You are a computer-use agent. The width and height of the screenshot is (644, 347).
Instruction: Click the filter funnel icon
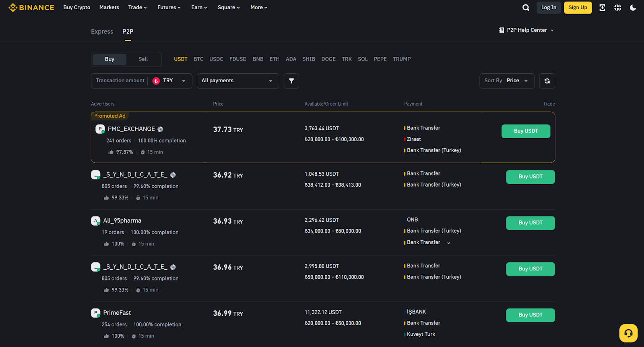tap(291, 81)
